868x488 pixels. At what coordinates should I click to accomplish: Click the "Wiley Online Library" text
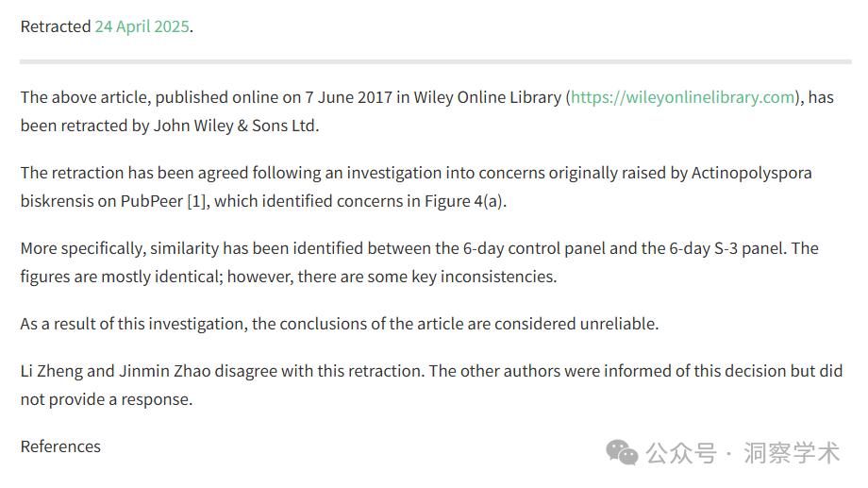point(488,97)
